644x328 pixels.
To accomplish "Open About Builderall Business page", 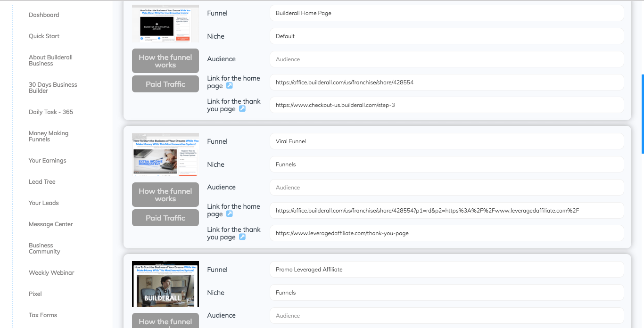I will coord(50,60).
